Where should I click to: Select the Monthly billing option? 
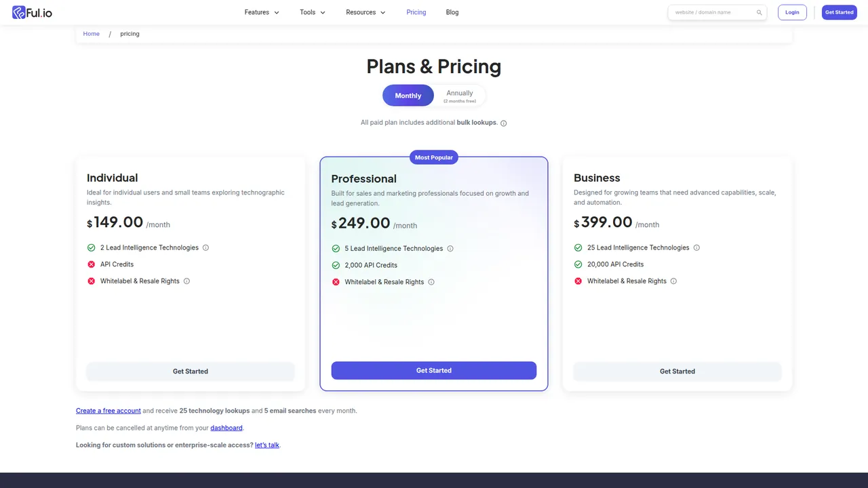(x=408, y=95)
